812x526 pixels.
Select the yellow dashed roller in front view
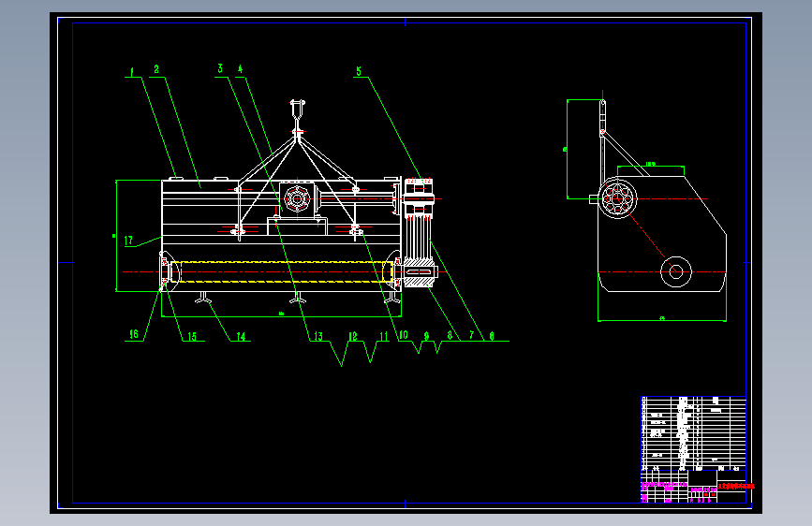(x=282, y=271)
